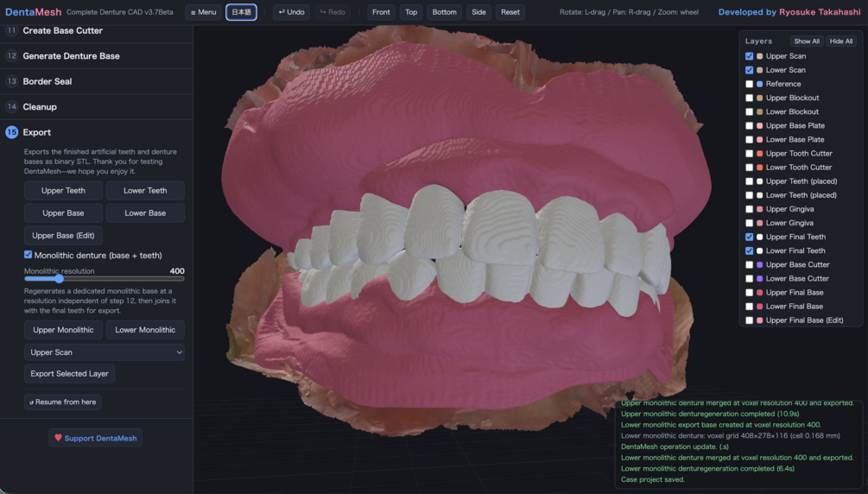
Task: Click Resume from here button
Action: pos(62,402)
